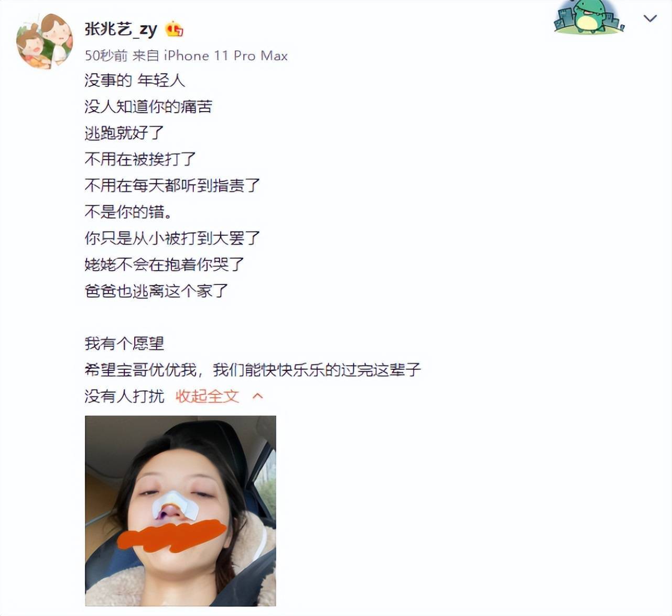Image resolution: width=672 pixels, height=616 pixels.
Task: Open the attached selfie photo thumbnail
Action: (x=180, y=511)
